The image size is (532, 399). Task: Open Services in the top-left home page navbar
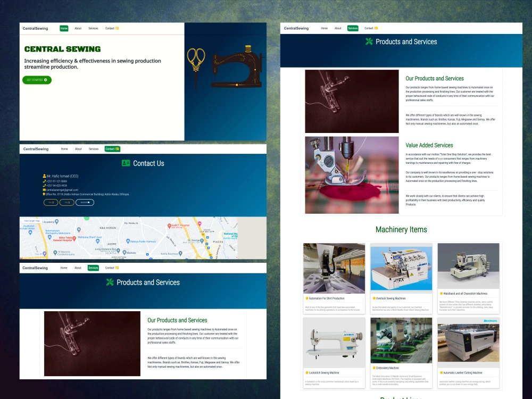coord(93,29)
